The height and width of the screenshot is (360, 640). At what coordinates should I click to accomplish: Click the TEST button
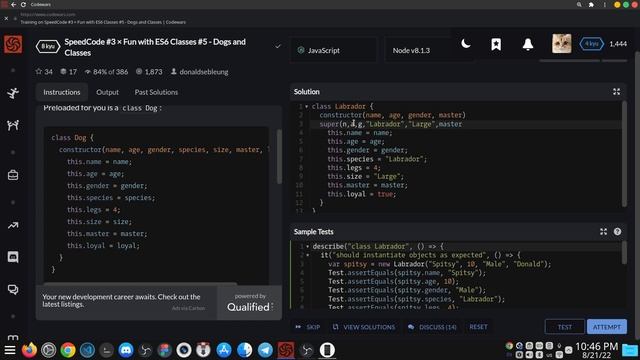[x=564, y=327]
